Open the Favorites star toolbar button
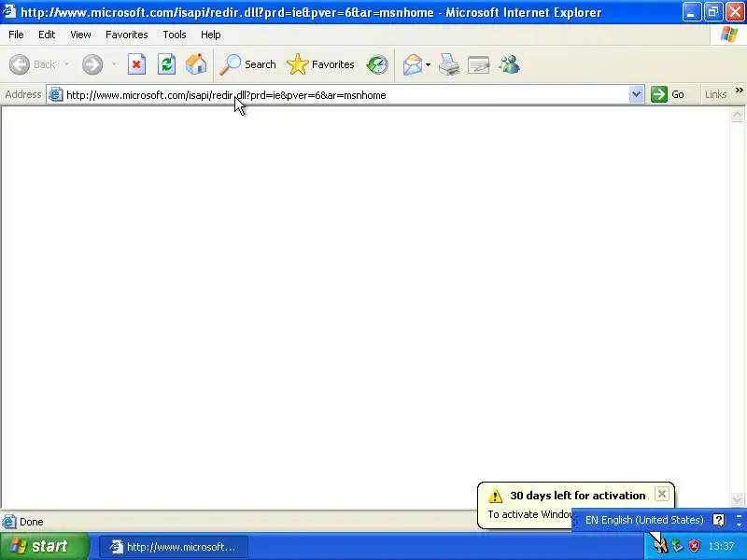The height and width of the screenshot is (560, 747). point(320,64)
